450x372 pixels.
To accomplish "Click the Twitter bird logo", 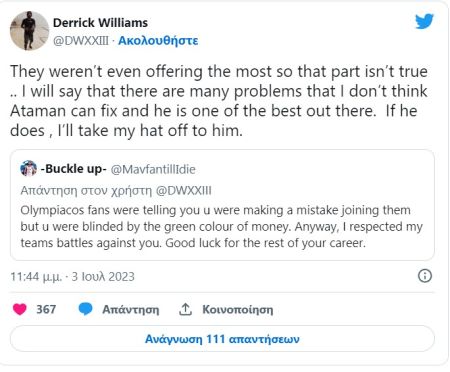I will (424, 21).
